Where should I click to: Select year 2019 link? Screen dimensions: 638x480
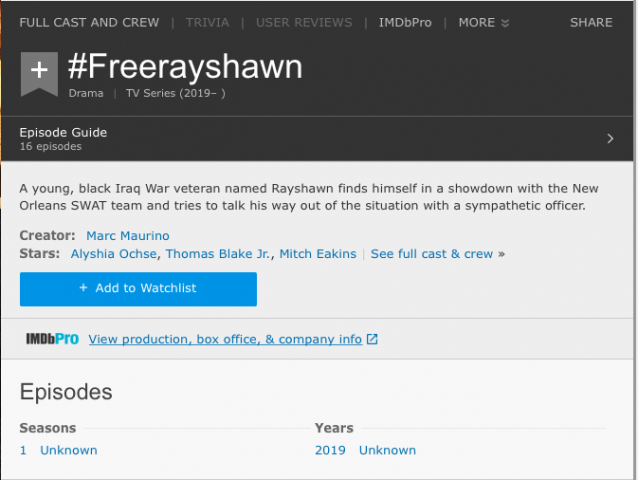click(330, 450)
